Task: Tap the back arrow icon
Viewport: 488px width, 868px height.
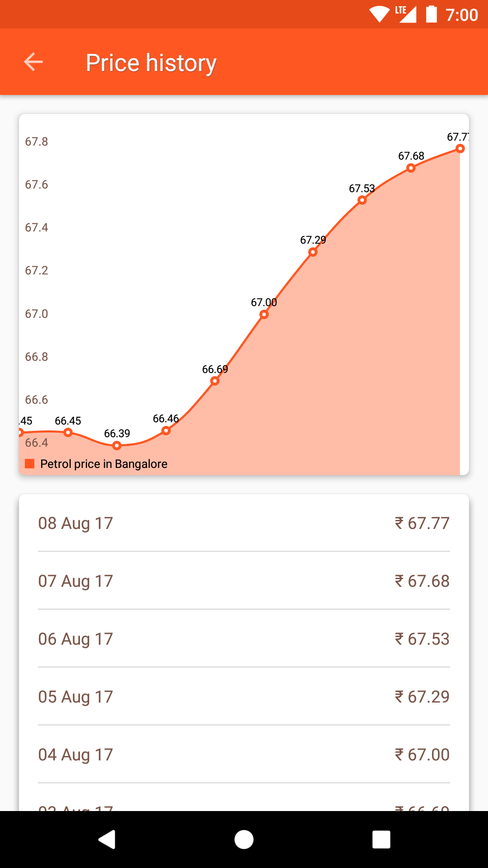Action: 33,62
